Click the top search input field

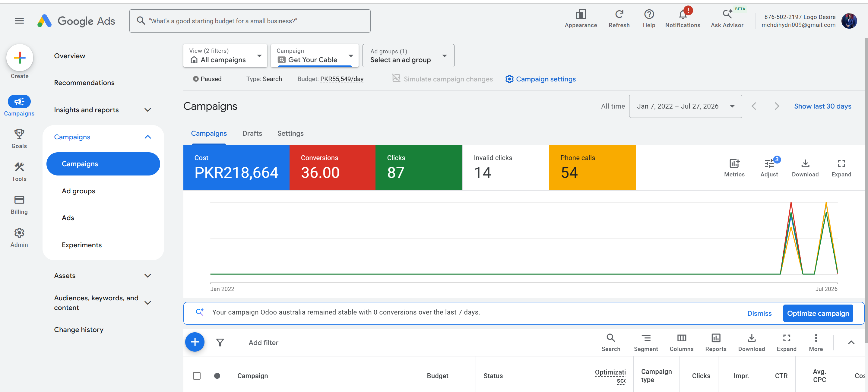pyautogui.click(x=250, y=21)
